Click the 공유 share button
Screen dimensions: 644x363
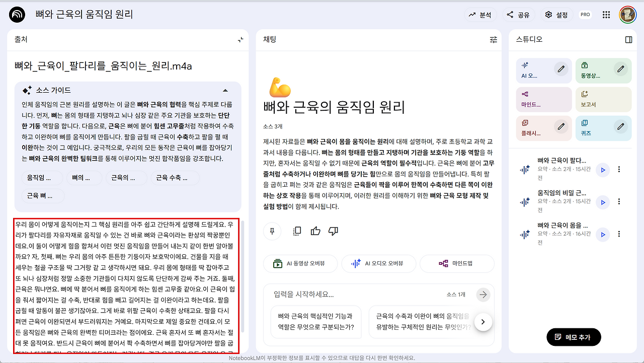pos(519,15)
